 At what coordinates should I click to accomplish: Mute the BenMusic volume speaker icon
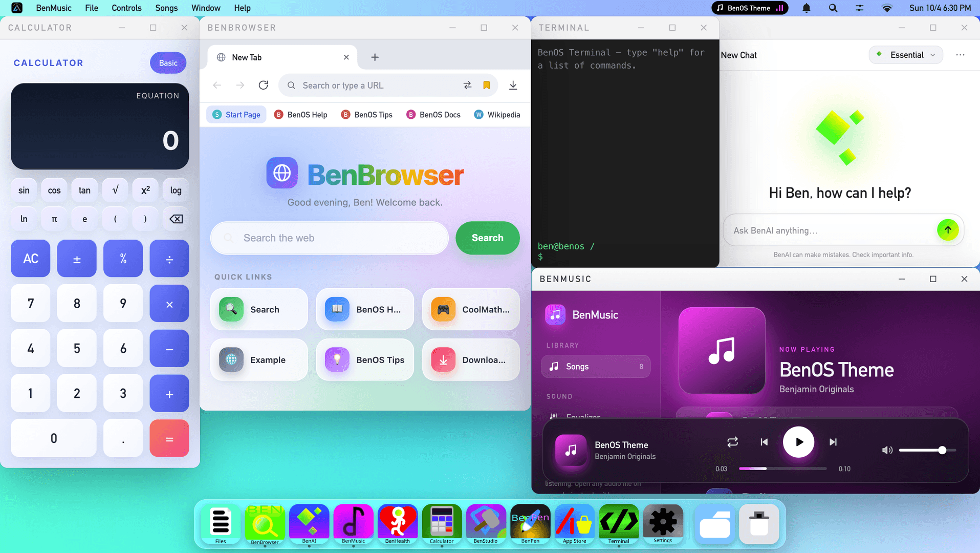pyautogui.click(x=887, y=450)
